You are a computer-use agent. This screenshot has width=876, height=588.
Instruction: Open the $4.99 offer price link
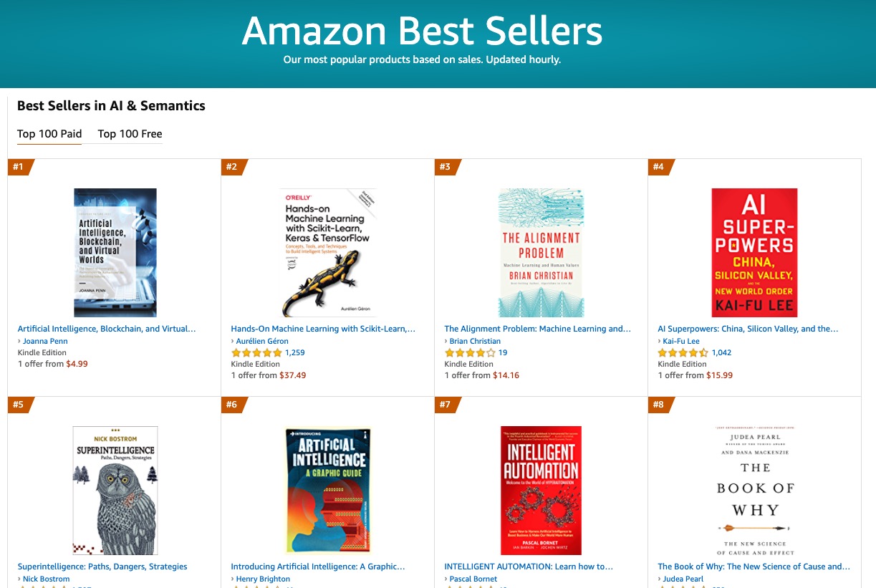[77, 364]
